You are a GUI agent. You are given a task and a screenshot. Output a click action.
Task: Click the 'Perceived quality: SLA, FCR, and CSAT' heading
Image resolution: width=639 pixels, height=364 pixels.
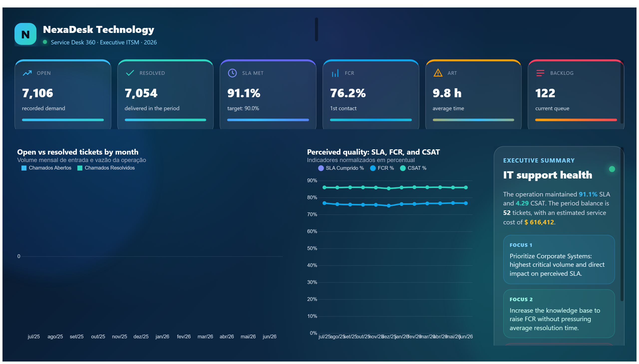(373, 152)
